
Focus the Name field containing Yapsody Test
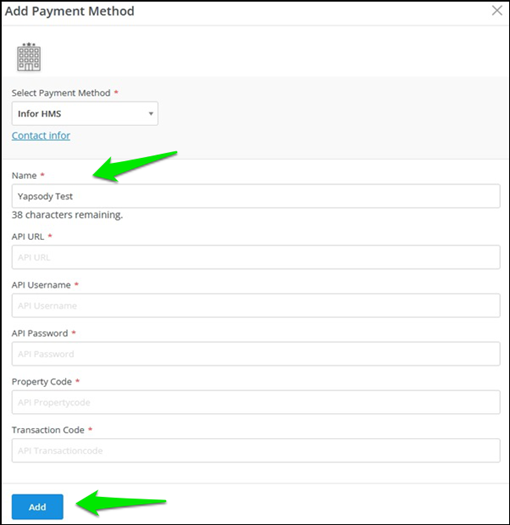coord(256,196)
